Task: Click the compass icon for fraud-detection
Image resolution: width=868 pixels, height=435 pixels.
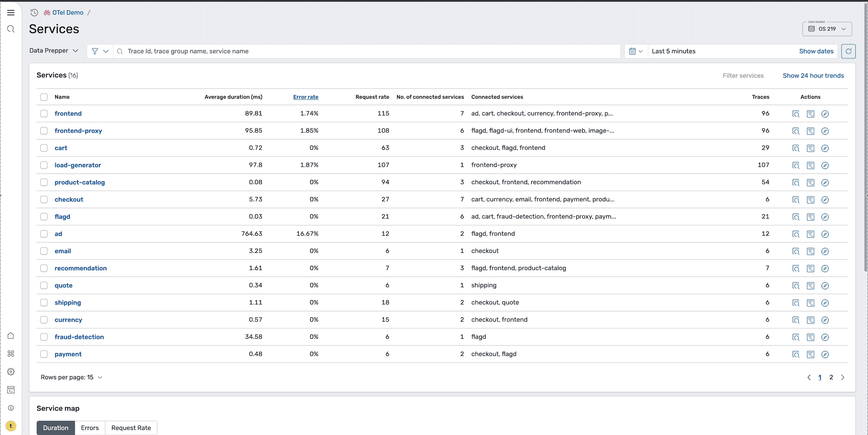Action: coord(825,337)
